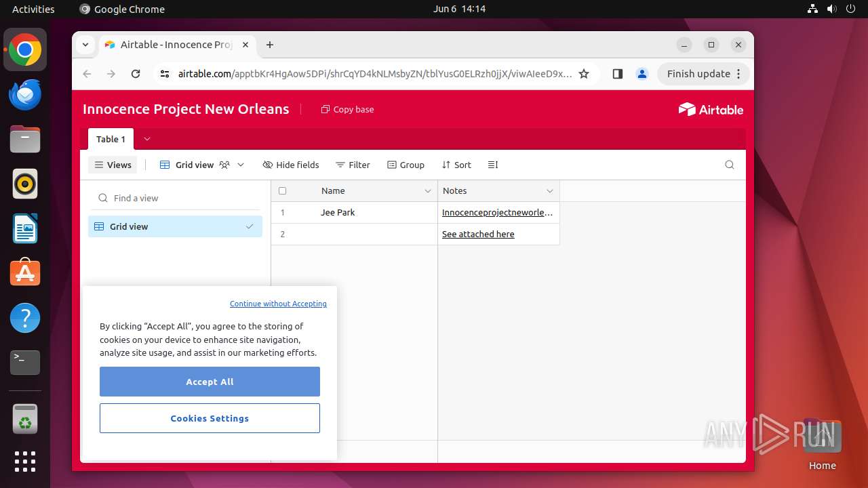This screenshot has width=868, height=488.
Task: Open the Trash dock icon
Action: (x=25, y=418)
